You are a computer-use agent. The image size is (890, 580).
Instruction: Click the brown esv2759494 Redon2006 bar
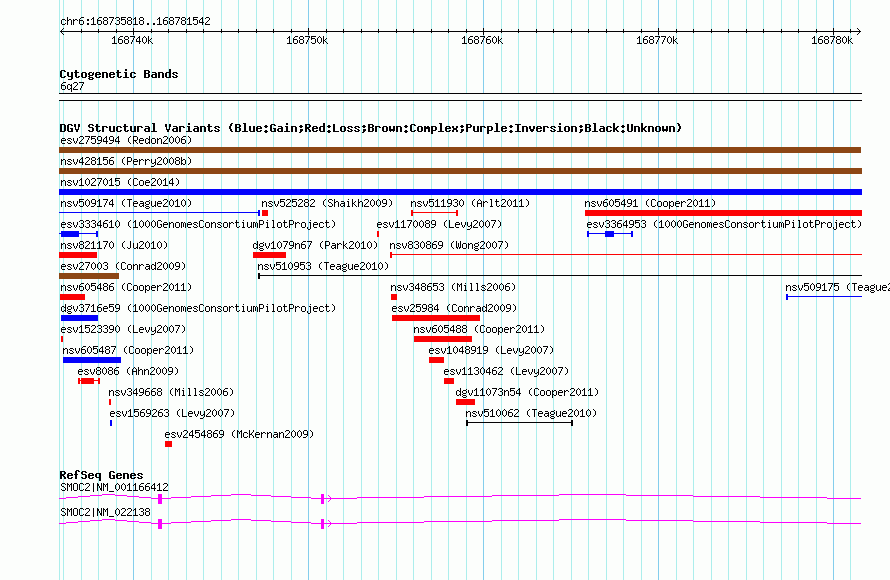click(460, 150)
